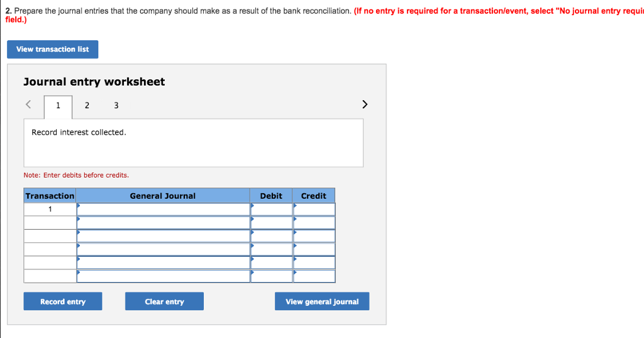Open second row General Journal account dropdown
Viewport: 644px width, 338px height.
164,222
